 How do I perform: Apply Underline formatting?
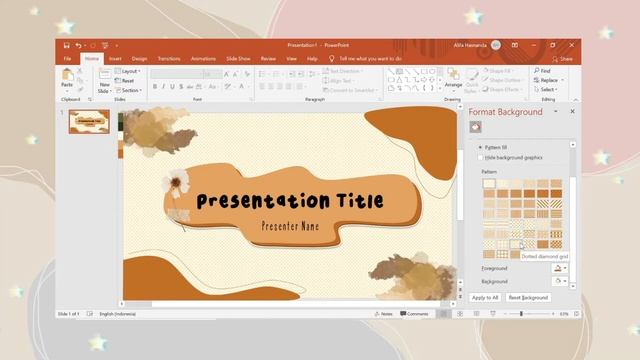coord(172,87)
